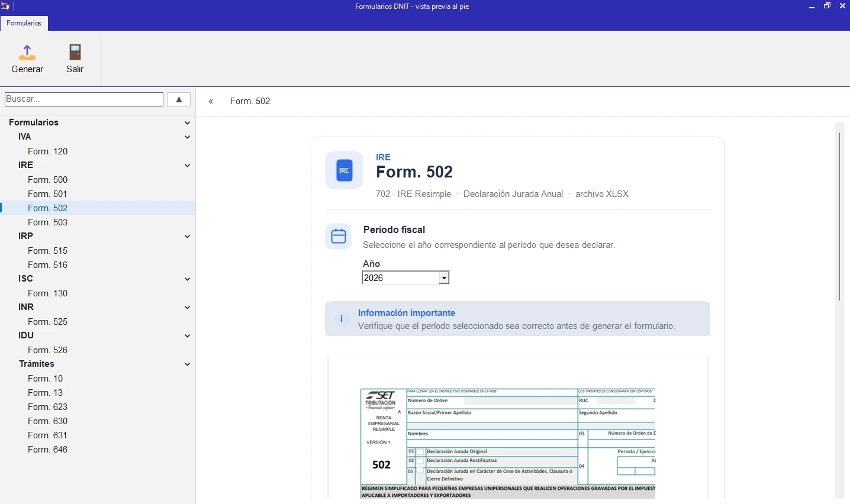
Task: Click the calendar icon beside Período fiscal
Action: point(339,236)
